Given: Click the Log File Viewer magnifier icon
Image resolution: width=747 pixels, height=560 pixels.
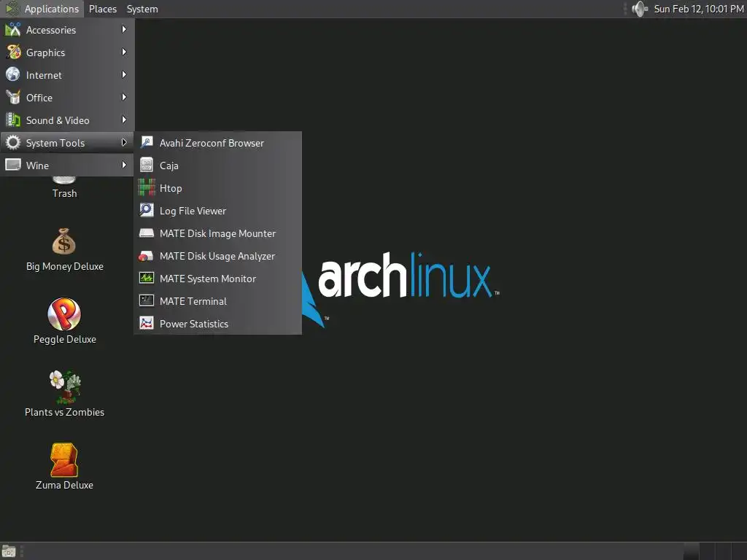Looking at the screenshot, I should pyautogui.click(x=147, y=211).
